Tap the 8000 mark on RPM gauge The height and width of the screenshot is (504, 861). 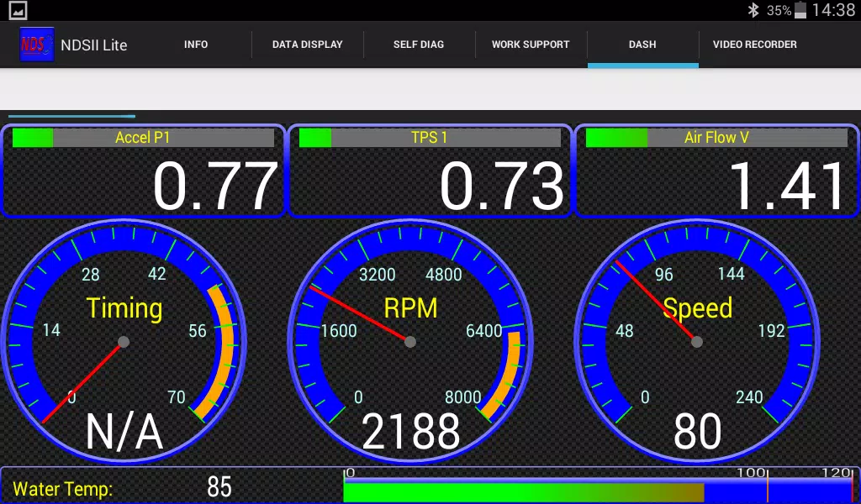click(x=463, y=397)
